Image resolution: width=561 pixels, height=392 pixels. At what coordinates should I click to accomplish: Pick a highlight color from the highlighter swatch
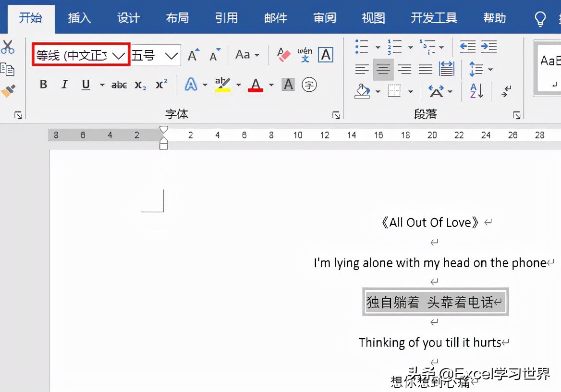[222, 85]
